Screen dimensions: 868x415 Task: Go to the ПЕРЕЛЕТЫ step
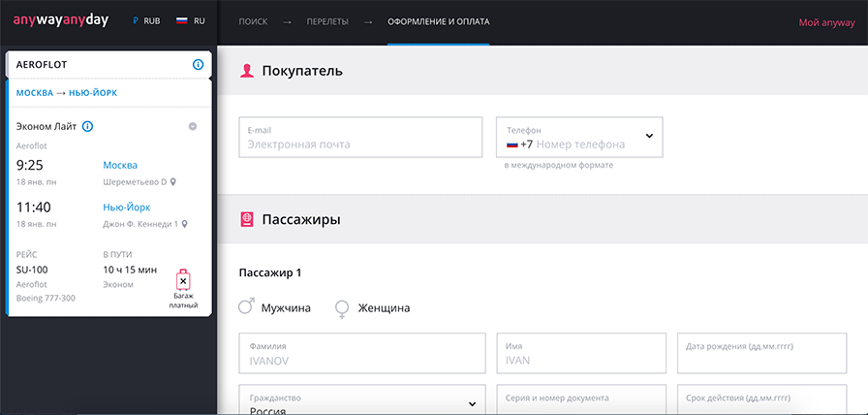coord(327,21)
